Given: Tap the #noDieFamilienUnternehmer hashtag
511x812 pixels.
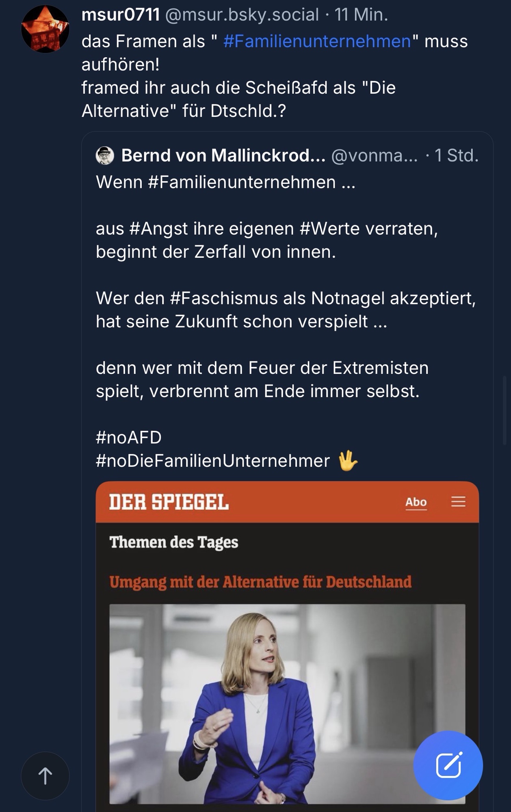Looking at the screenshot, I should pos(212,461).
